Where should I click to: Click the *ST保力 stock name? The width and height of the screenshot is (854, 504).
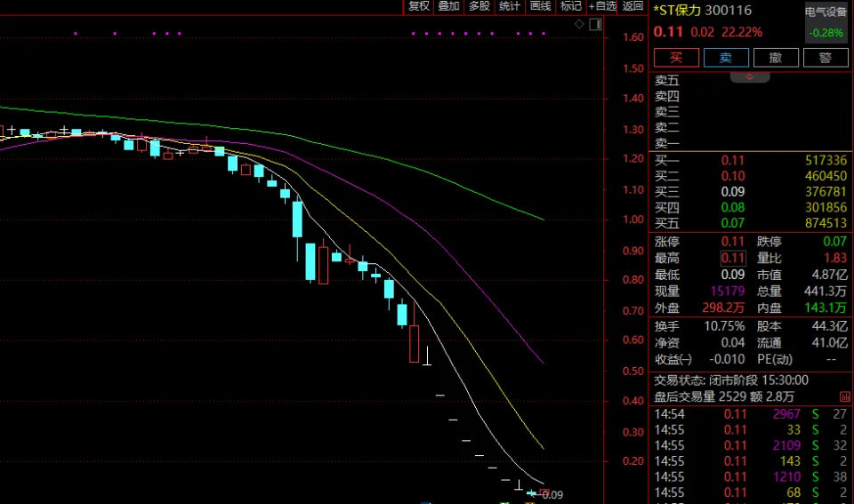tap(677, 11)
